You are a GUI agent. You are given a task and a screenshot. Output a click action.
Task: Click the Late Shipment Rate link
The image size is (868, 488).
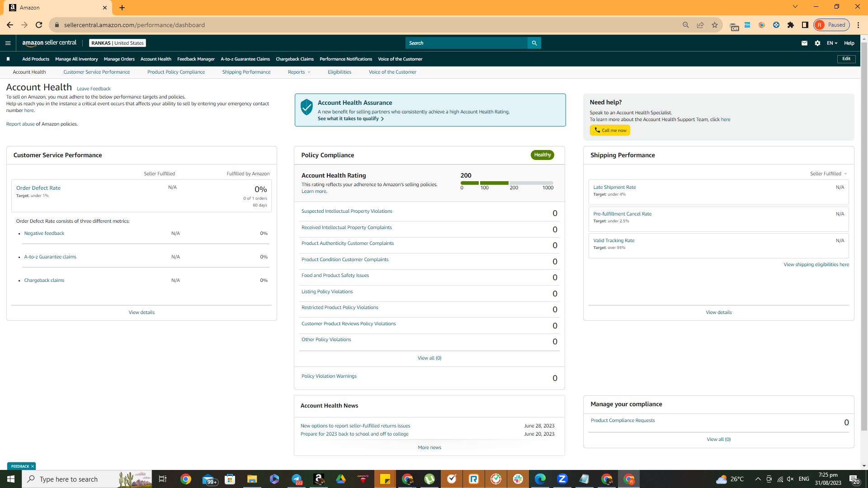coord(614,188)
